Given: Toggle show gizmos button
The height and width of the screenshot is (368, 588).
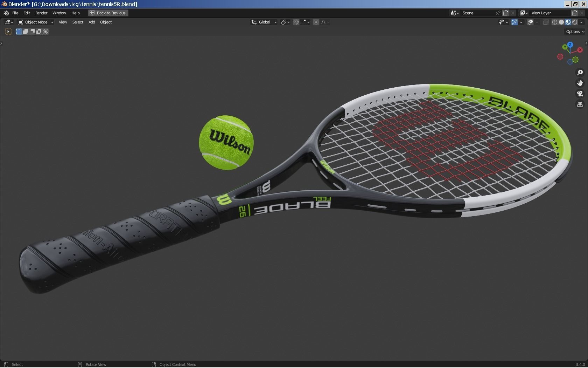Looking at the screenshot, I should point(514,22).
